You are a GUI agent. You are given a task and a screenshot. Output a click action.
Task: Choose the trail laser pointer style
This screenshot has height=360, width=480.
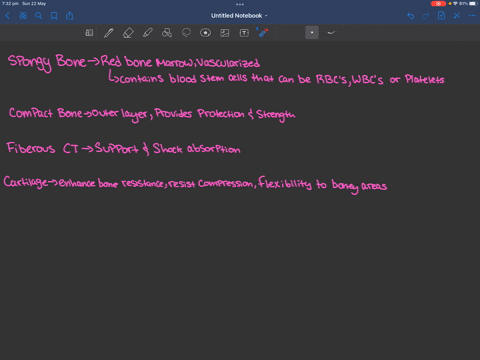tap(331, 33)
